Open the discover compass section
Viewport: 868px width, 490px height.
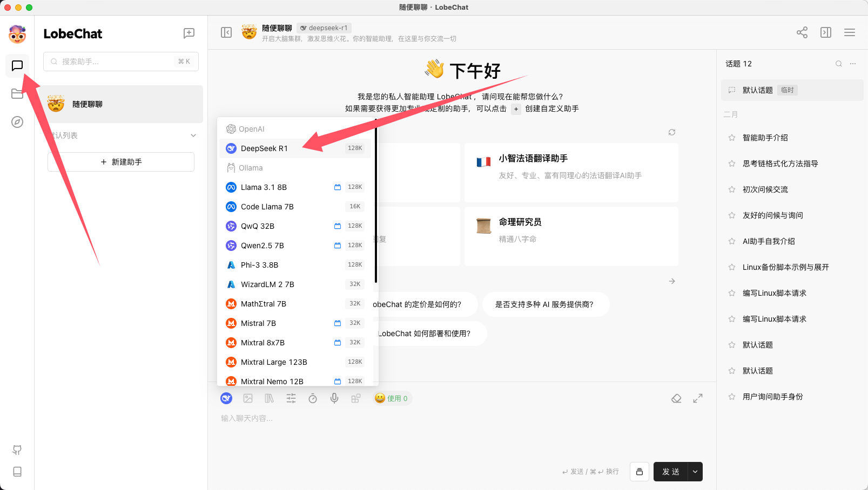coord(17,122)
